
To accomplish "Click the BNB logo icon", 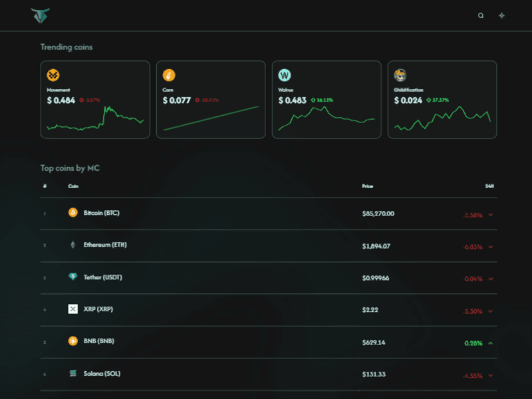I will point(73,340).
